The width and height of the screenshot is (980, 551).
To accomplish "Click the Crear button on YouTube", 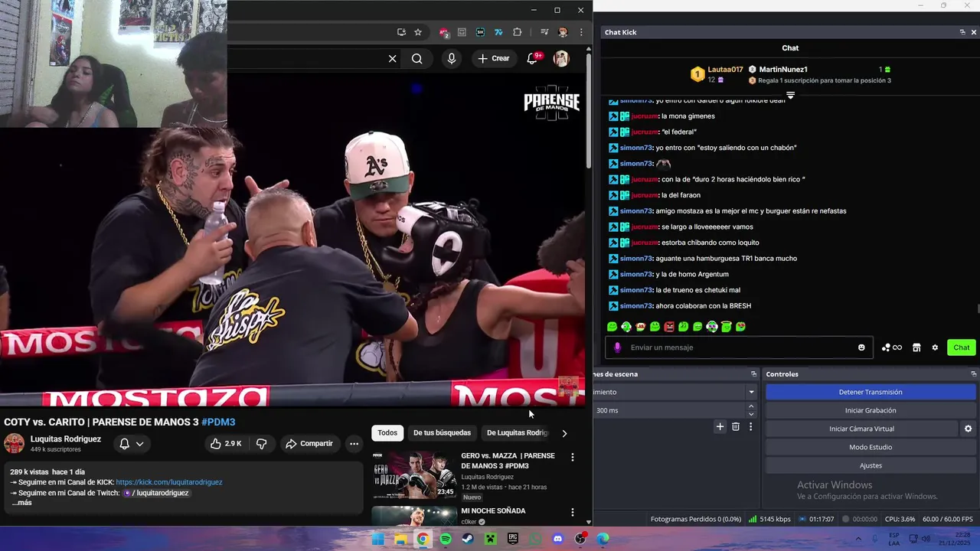I will [x=493, y=58].
